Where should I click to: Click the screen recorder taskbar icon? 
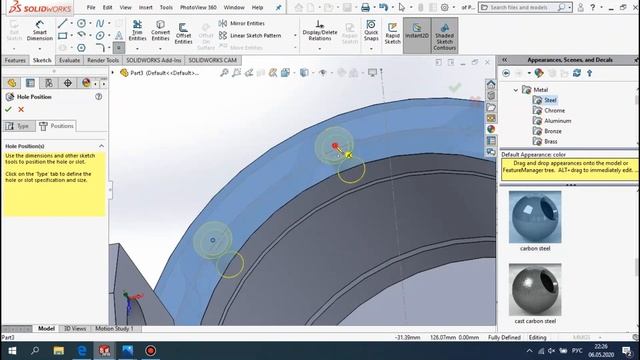tap(151, 351)
